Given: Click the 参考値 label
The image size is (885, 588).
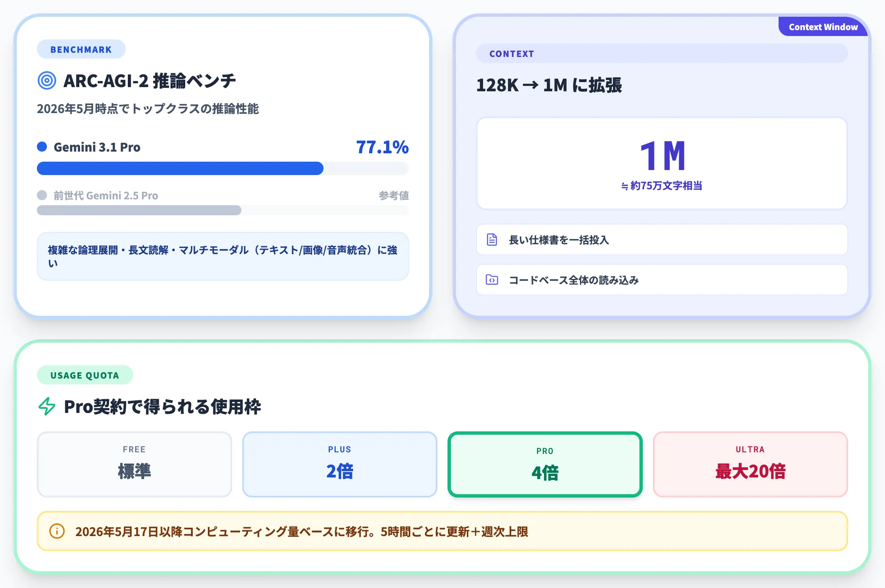Looking at the screenshot, I should coord(393,196).
